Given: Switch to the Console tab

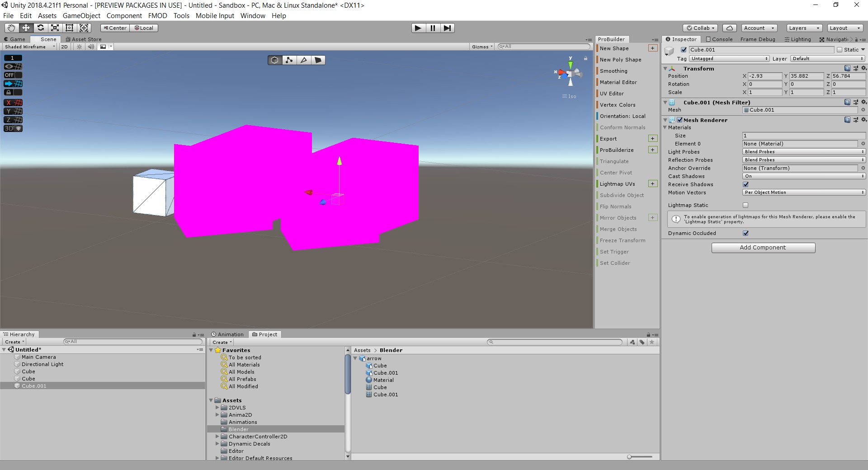Looking at the screenshot, I should coord(718,39).
